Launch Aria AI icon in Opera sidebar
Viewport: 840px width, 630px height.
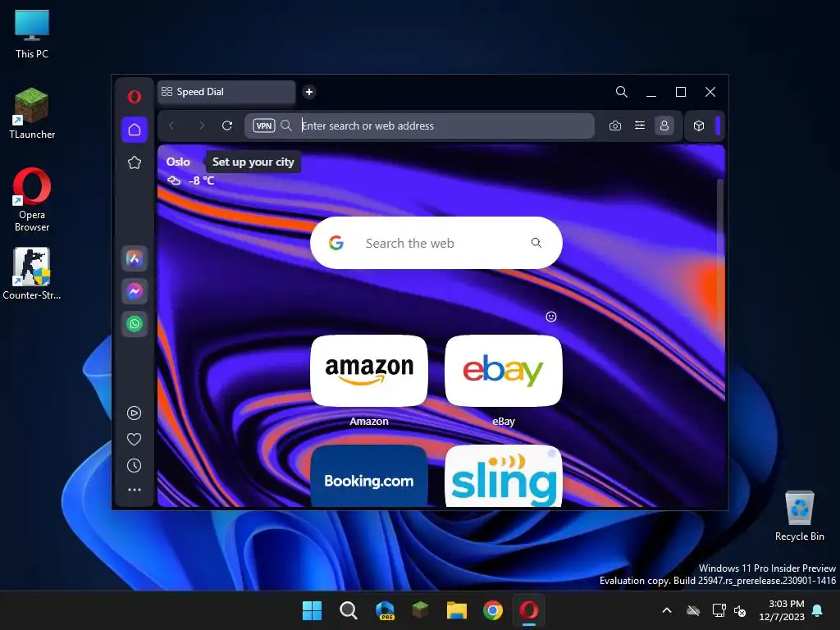click(x=135, y=258)
